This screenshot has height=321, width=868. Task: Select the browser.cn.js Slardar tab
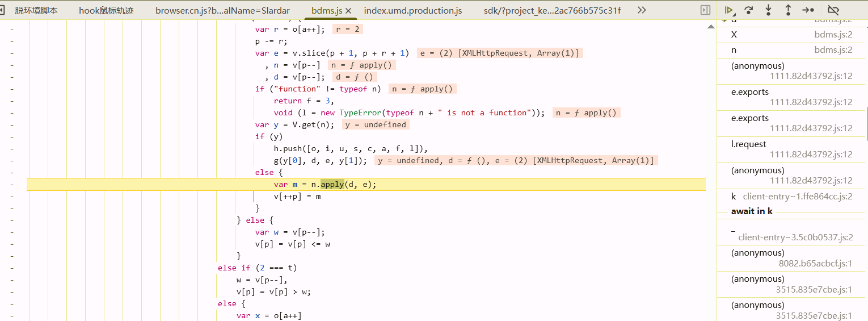222,11
